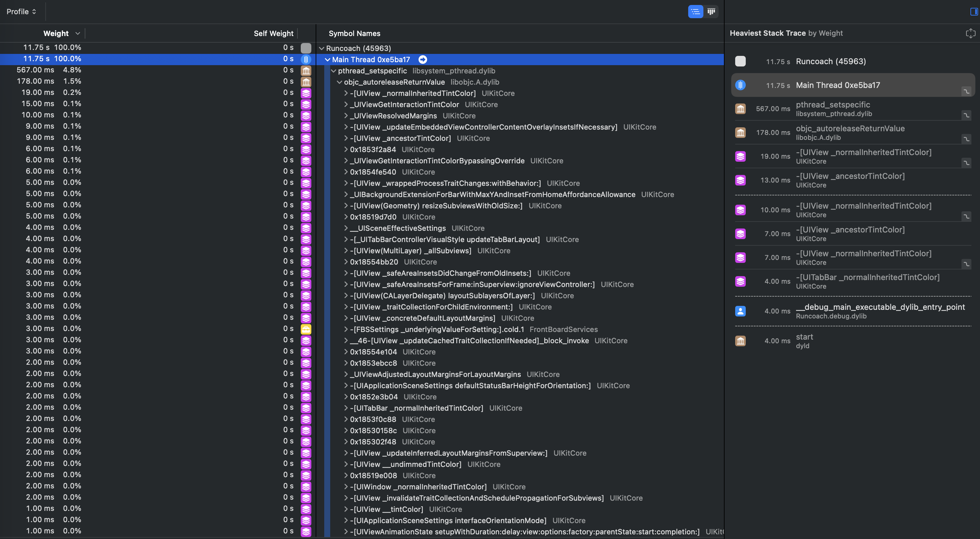Expand the _UIViewResolvedMargins row
Screen dimensions: 980x539
click(x=346, y=115)
